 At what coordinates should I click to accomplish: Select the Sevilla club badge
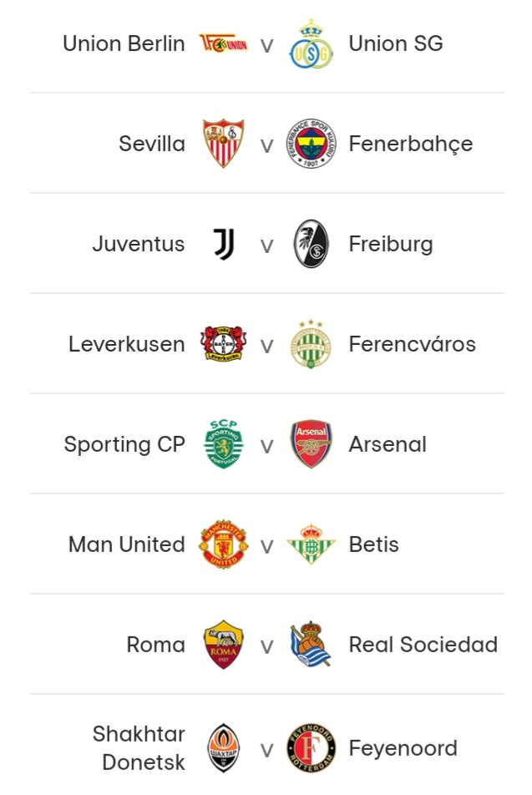[224, 144]
